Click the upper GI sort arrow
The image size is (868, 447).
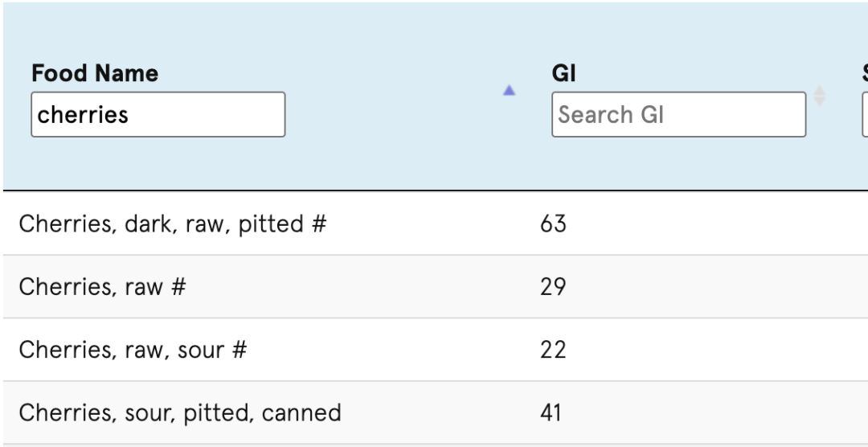819,91
